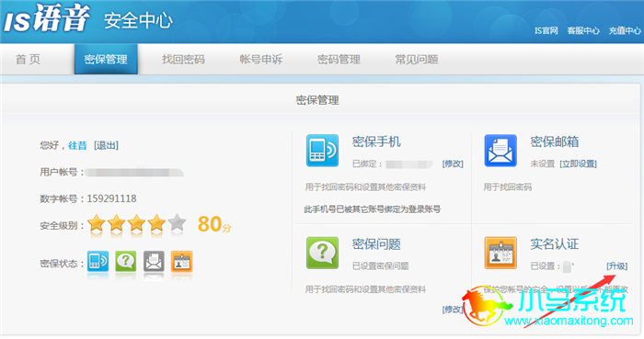Click 已设置密保问题 status text
Image resolution: width=644 pixels, height=339 pixels.
[x=380, y=266]
